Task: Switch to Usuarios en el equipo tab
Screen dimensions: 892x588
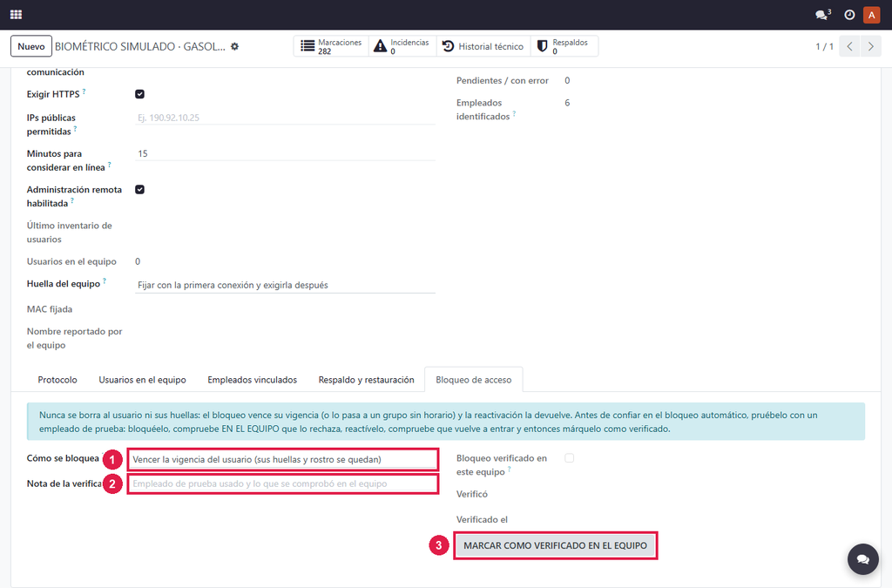Action: [142, 380]
